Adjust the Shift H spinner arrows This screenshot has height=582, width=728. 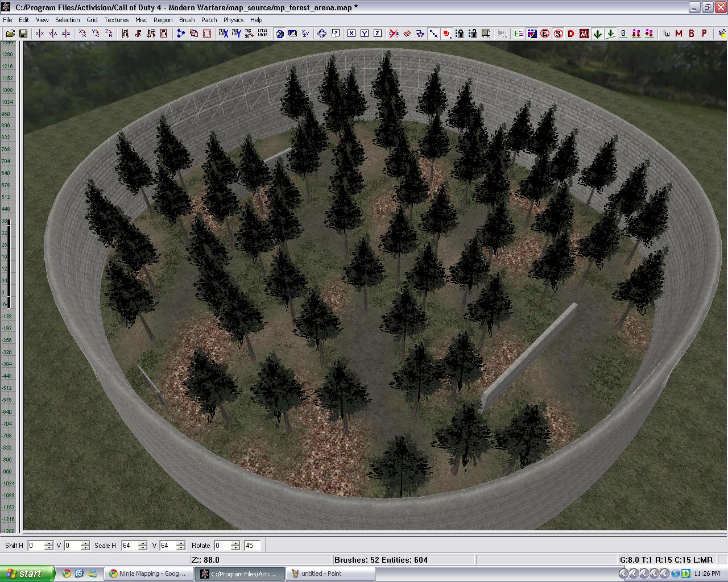tap(48, 546)
